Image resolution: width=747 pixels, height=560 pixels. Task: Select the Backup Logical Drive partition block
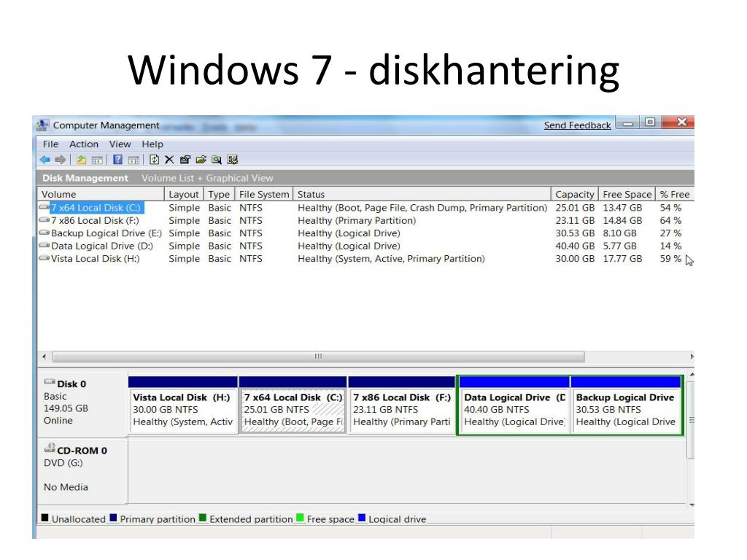pos(626,405)
